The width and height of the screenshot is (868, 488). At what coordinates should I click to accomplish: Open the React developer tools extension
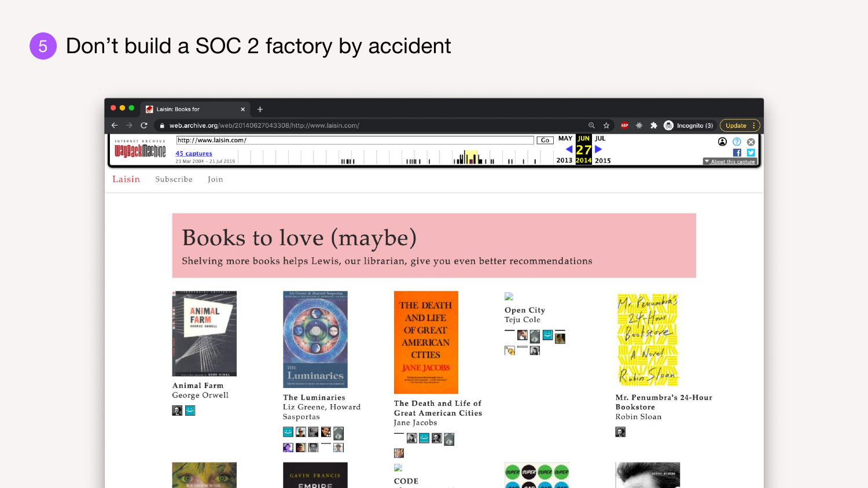(639, 125)
